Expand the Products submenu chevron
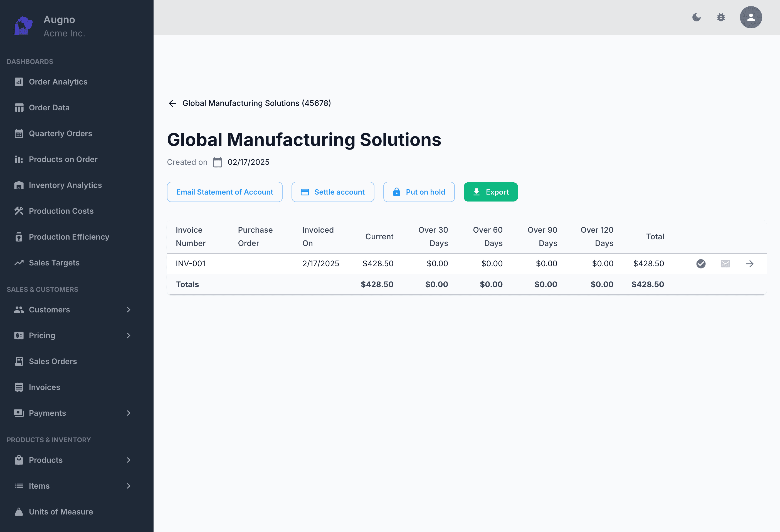 (x=129, y=460)
